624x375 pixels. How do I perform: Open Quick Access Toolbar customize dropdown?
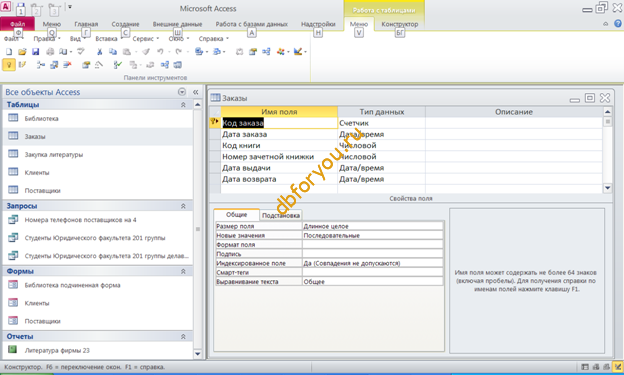pyautogui.click(x=70, y=7)
